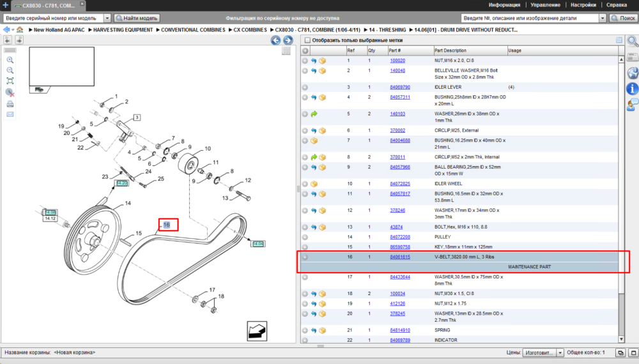The width and height of the screenshot is (639, 364).
Task: Click the large arrow icon below diagram
Action: 257,331
